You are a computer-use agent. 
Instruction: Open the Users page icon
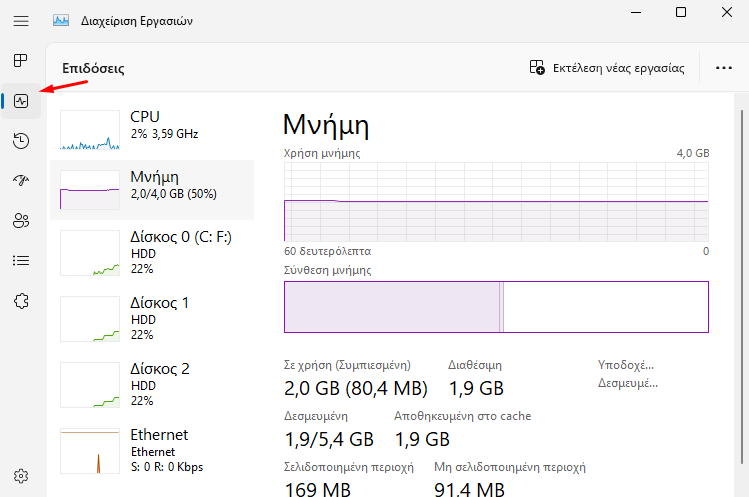21,220
